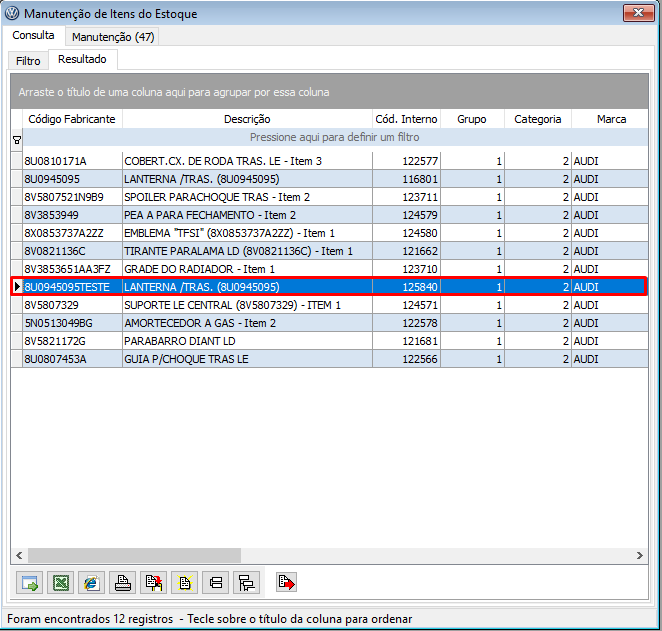Click description PARABARRO DIANT LD

[x=247, y=341]
